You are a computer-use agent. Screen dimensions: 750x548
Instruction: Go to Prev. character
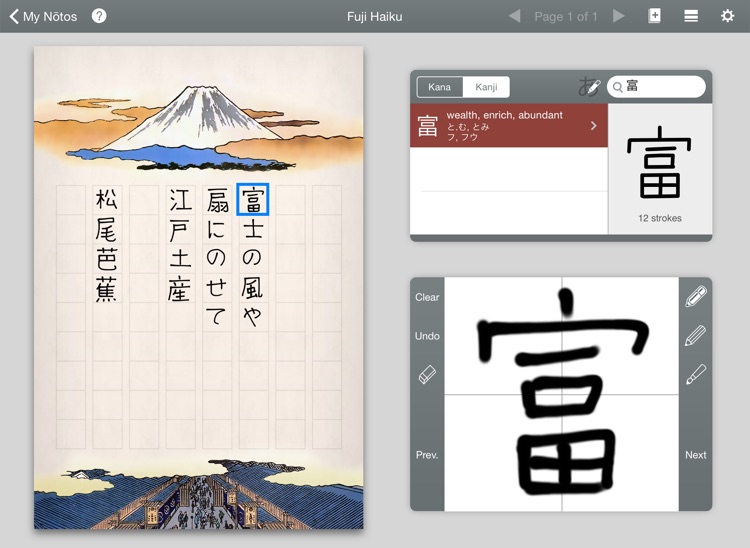coord(427,455)
